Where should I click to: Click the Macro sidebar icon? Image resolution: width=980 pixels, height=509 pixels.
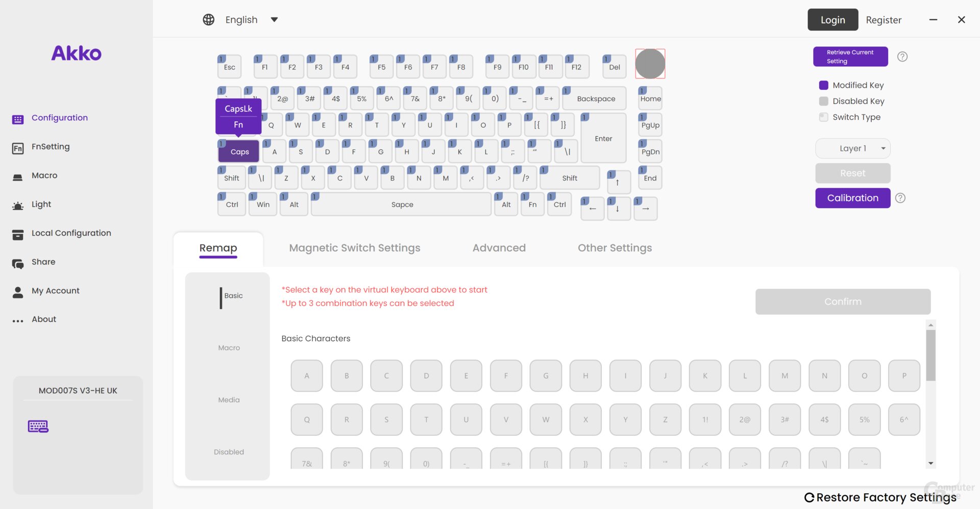pos(18,177)
